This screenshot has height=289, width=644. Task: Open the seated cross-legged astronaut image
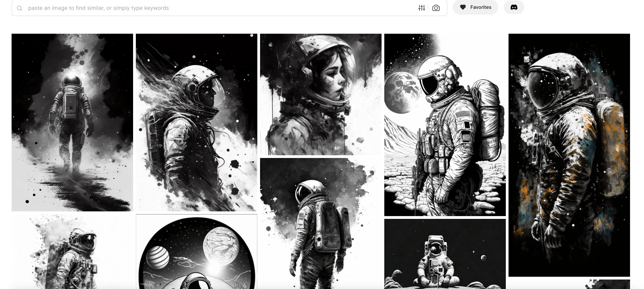pyautogui.click(x=445, y=254)
